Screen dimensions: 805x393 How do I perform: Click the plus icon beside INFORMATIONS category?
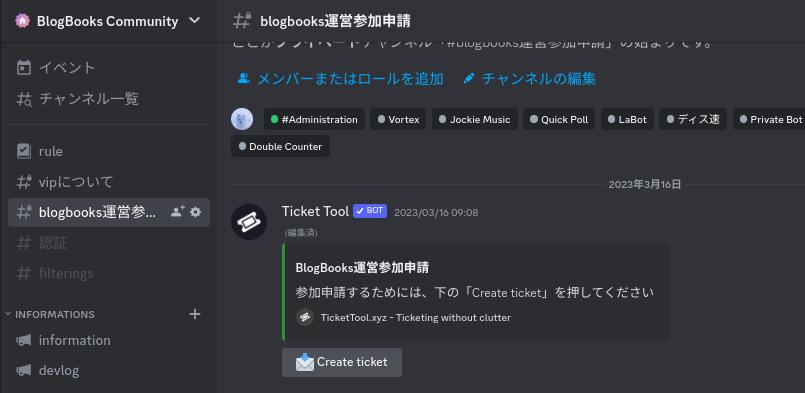tap(195, 314)
